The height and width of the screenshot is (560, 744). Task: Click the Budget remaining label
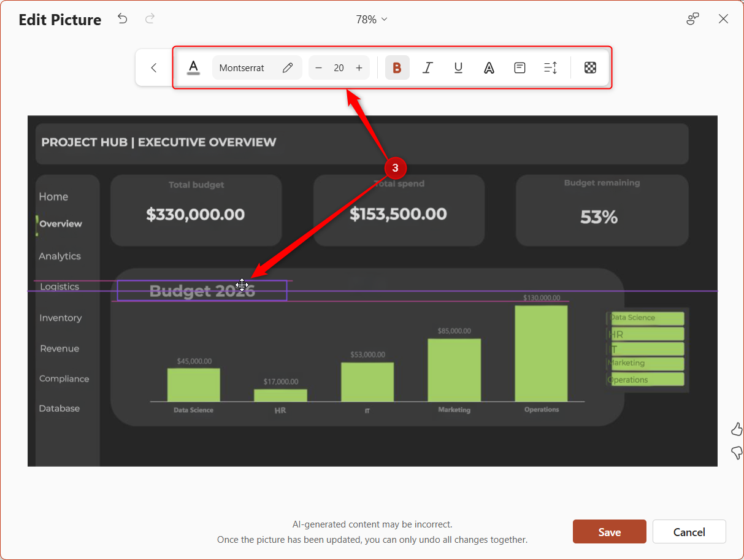[602, 183]
